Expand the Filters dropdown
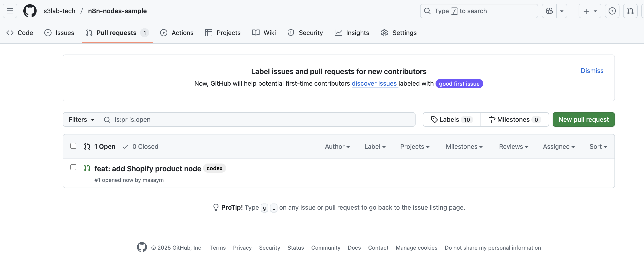 click(81, 120)
